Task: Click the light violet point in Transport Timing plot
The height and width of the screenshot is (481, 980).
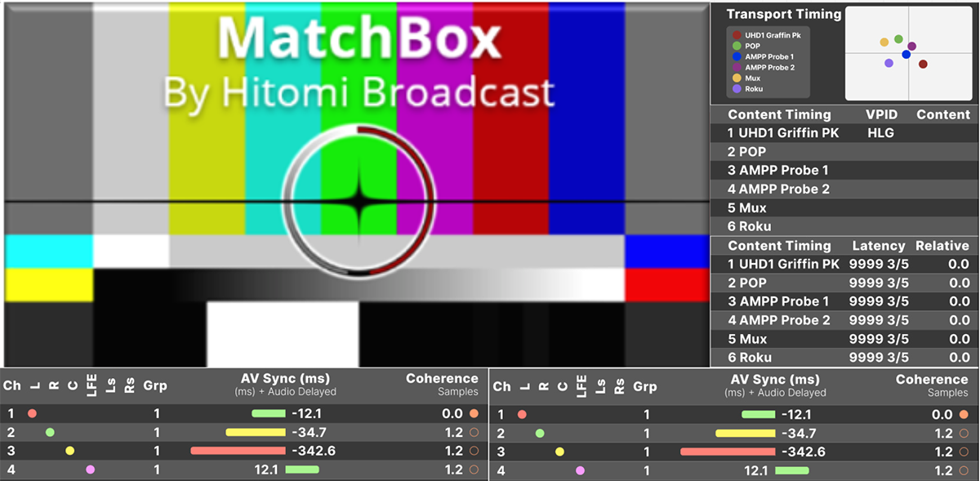Action: pos(889,63)
